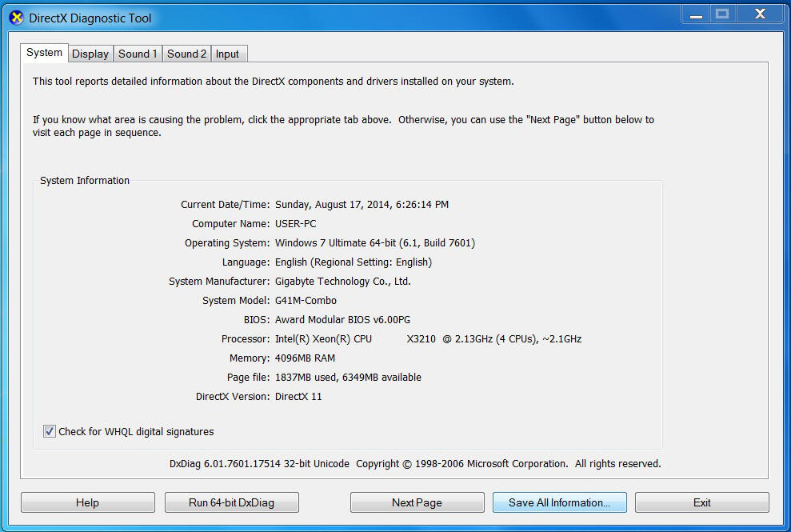Click "English (Regional Setting: English)" value

[354, 262]
